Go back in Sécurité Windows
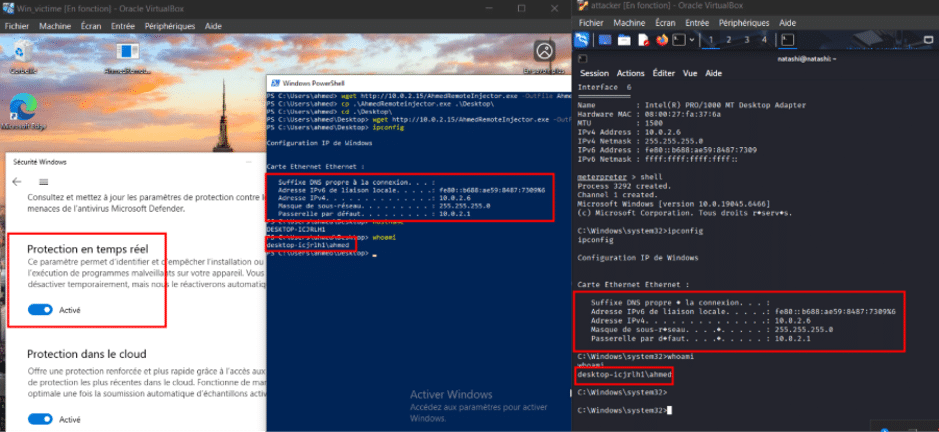This screenshot has height=432, width=939. pyautogui.click(x=17, y=182)
